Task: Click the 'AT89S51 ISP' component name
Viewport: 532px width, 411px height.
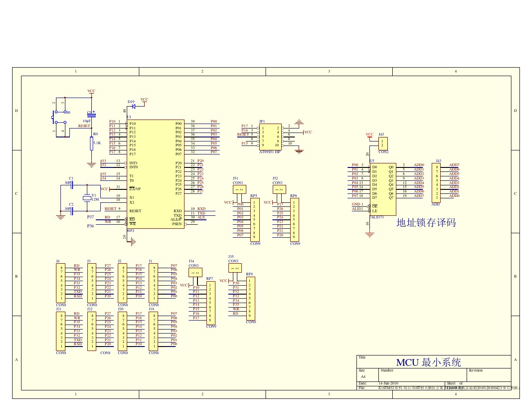Action: tap(270, 152)
